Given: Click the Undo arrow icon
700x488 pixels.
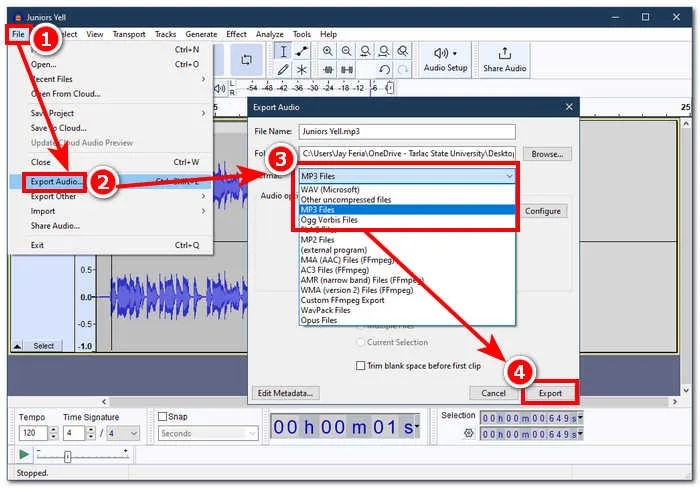Looking at the screenshot, I should pos(384,70).
